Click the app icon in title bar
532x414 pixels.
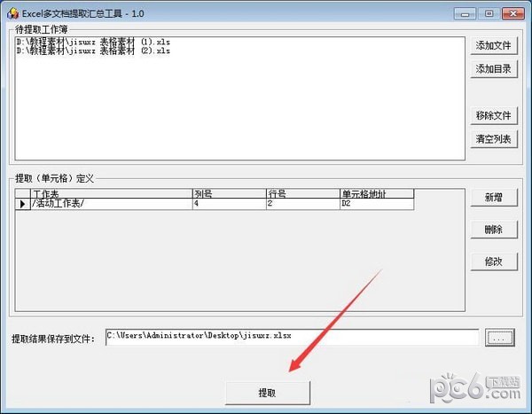[12, 12]
